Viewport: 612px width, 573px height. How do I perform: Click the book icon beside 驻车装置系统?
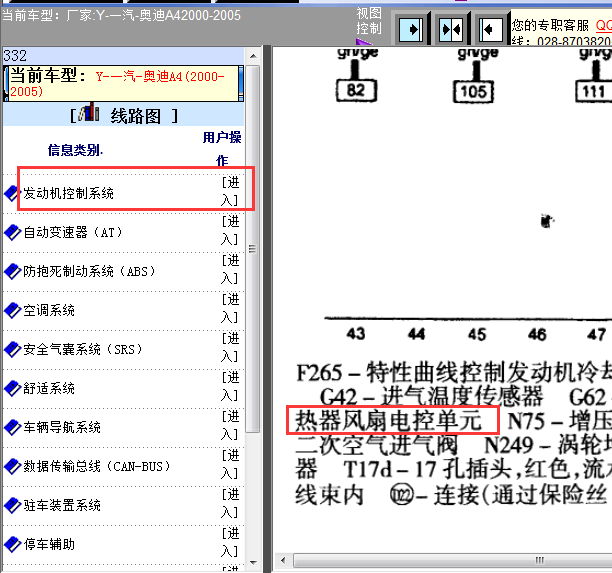pos(12,505)
